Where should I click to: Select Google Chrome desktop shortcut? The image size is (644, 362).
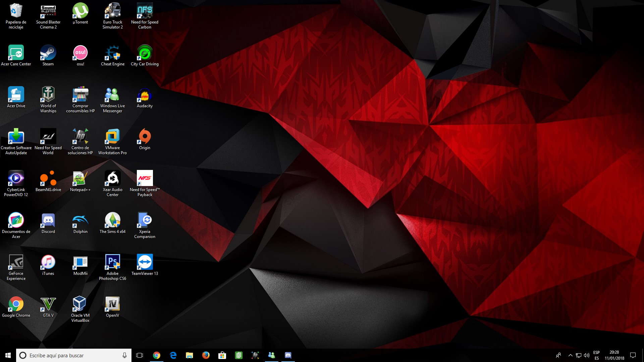pos(16,307)
